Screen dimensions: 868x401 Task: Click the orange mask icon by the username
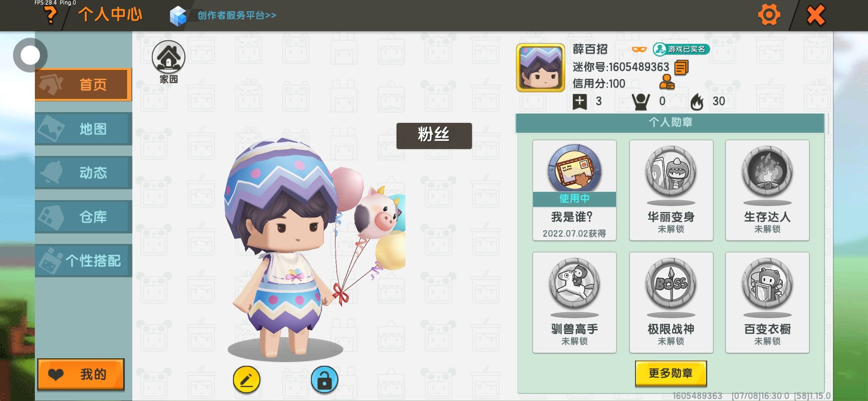pos(639,49)
